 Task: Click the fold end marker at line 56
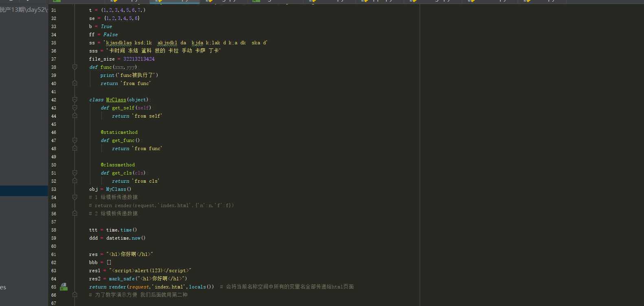pos(75,214)
